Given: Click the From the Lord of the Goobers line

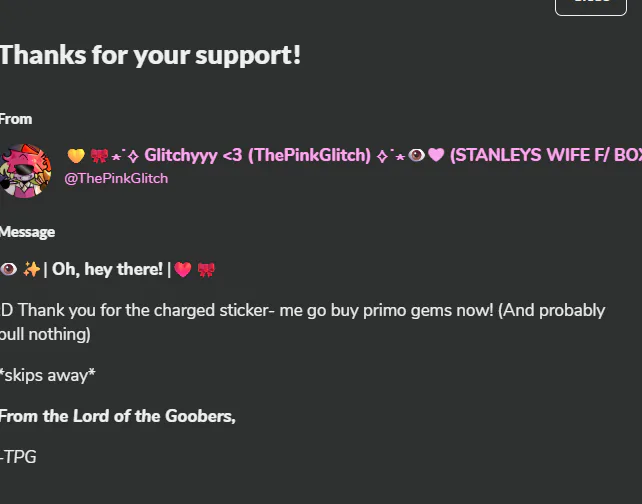Looking at the screenshot, I should point(118,416).
